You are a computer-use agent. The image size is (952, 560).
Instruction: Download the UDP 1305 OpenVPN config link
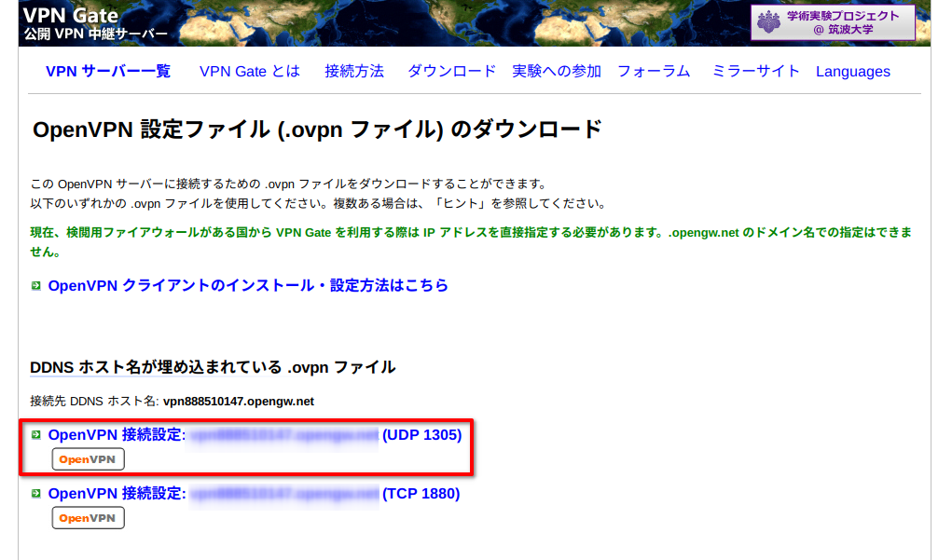tap(255, 435)
